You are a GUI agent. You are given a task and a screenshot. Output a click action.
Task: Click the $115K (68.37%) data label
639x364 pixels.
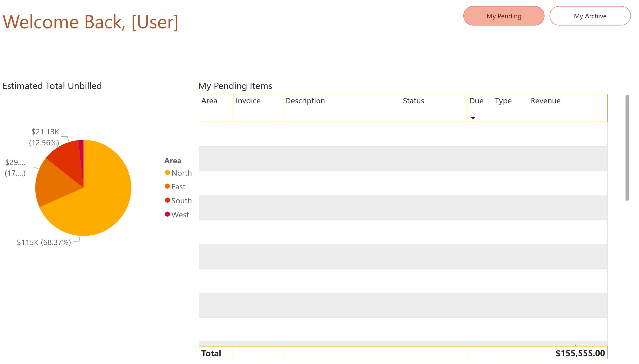click(x=44, y=242)
